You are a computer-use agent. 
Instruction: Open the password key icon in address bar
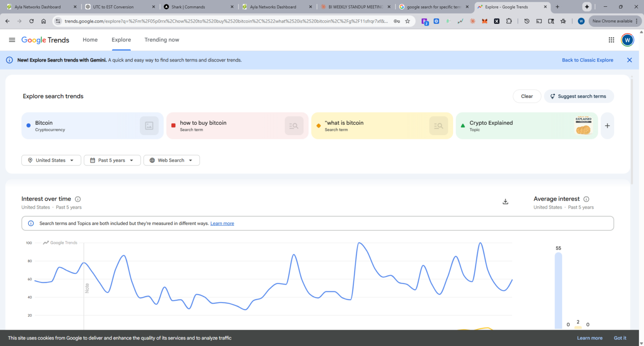397,21
